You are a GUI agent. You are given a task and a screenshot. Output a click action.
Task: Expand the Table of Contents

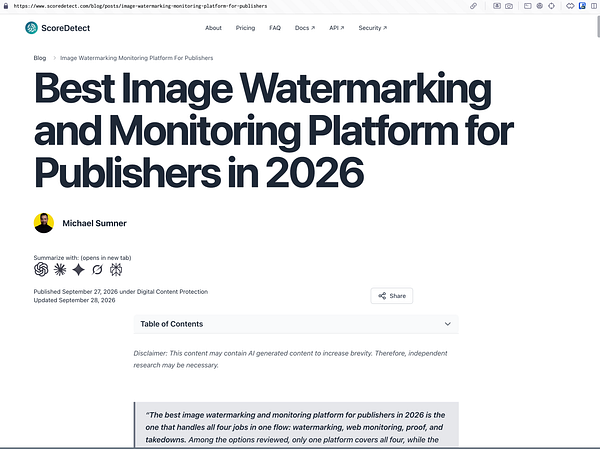[296, 324]
